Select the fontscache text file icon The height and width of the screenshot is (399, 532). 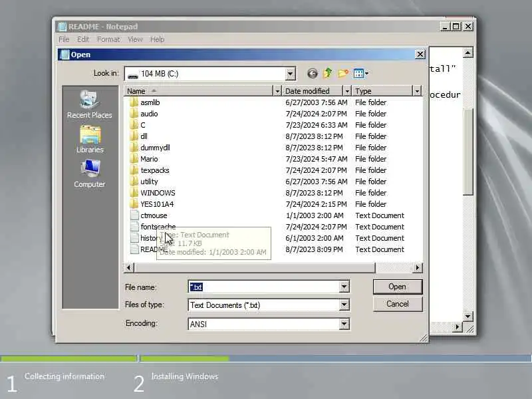[x=135, y=227]
